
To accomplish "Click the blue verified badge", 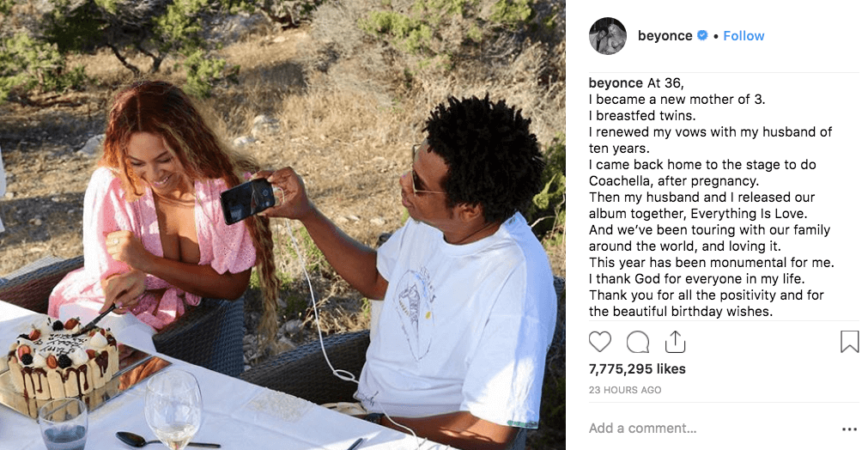I will pos(702,35).
